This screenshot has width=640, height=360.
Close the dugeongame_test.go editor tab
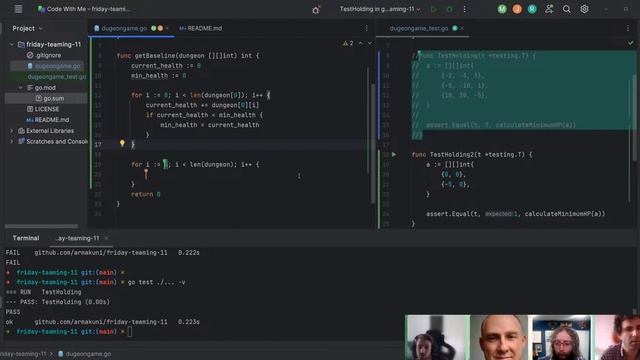coord(462,28)
